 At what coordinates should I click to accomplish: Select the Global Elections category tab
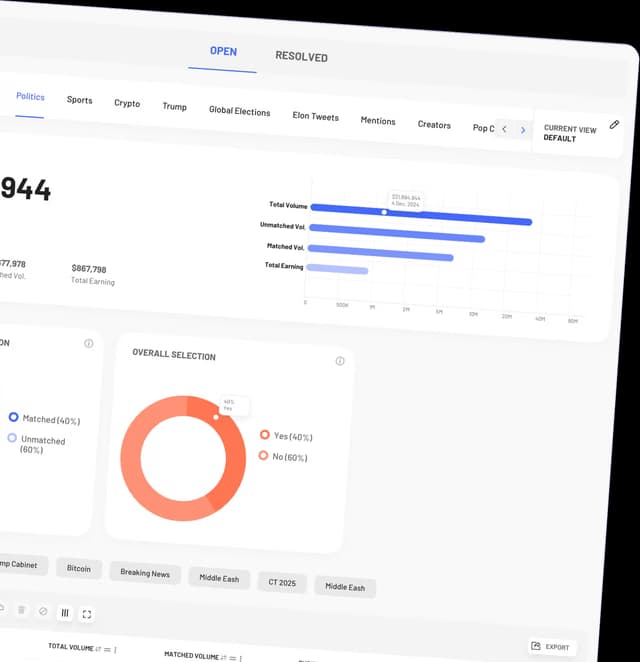click(x=239, y=111)
